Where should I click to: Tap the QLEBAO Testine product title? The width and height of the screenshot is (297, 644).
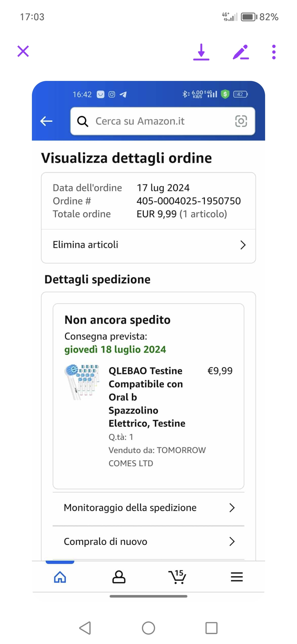(x=147, y=397)
